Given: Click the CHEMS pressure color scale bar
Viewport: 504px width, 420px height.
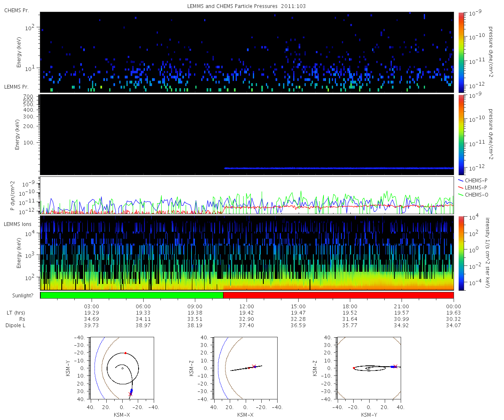Looking at the screenshot, I should (x=461, y=52).
